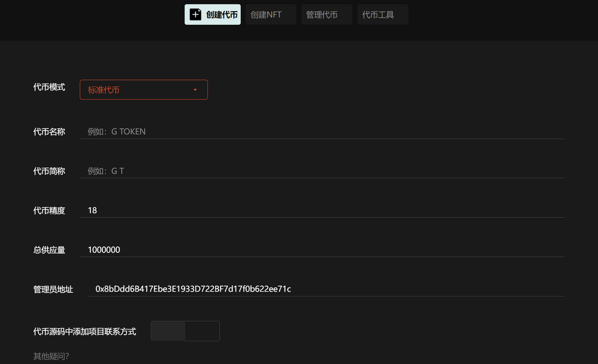This screenshot has height=364, width=598.
Task: Switch to the 创建NFT tab
Action: [271, 14]
